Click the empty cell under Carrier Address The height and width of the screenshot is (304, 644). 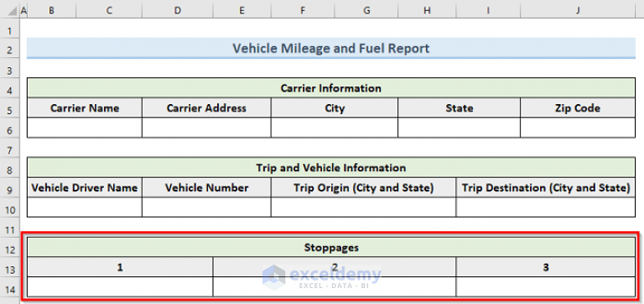click(206, 128)
